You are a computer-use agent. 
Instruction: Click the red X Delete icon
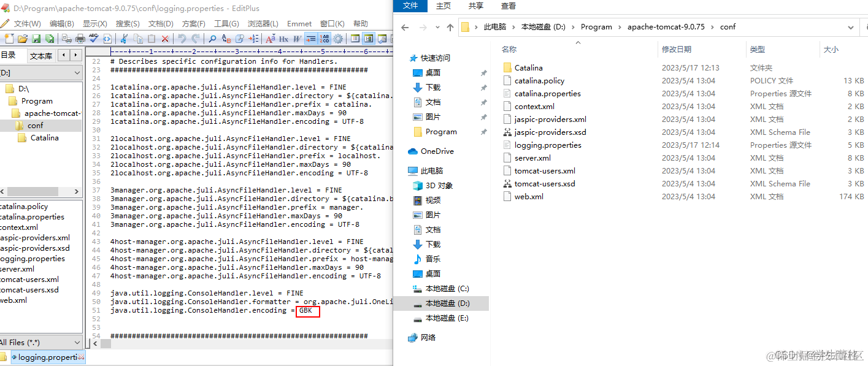[x=165, y=39]
